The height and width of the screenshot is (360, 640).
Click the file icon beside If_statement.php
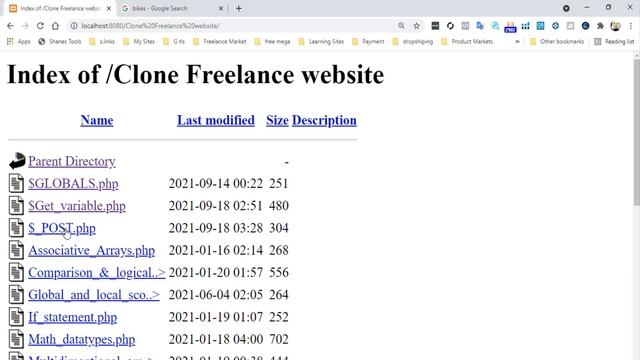16,317
